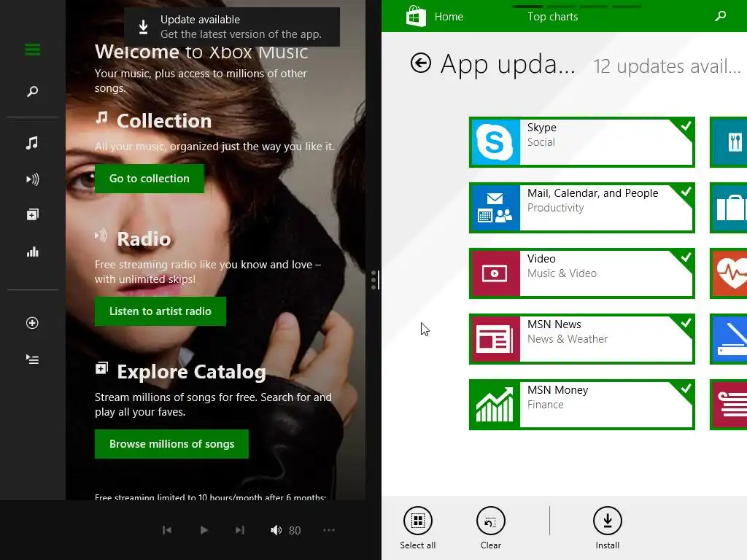The image size is (747, 560).
Task: Go back with the arrow beside App updates
Action: 421,63
